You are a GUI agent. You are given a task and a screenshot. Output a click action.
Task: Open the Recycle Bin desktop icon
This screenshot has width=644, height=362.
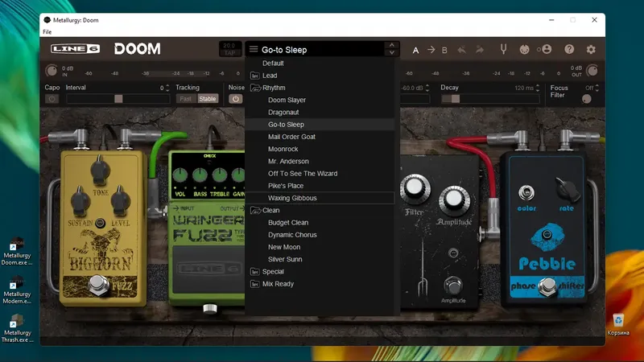coord(618,324)
